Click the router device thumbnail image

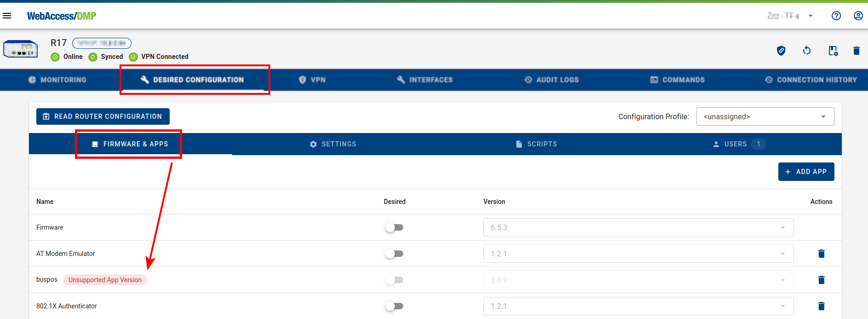(x=21, y=49)
